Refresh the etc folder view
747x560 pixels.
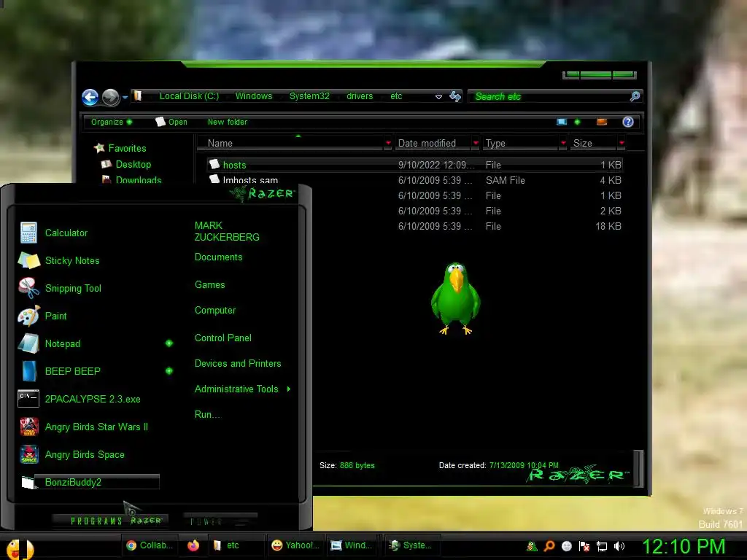click(x=455, y=97)
